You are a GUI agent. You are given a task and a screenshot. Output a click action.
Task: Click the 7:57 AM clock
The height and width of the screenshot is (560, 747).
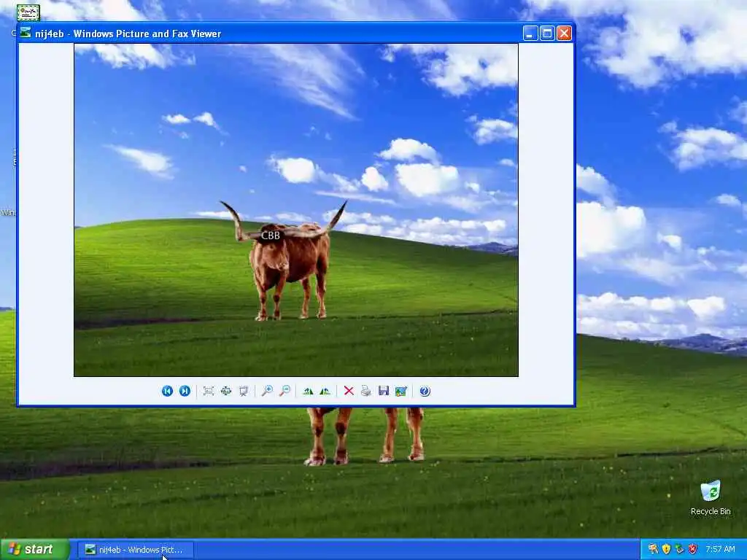pos(720,550)
